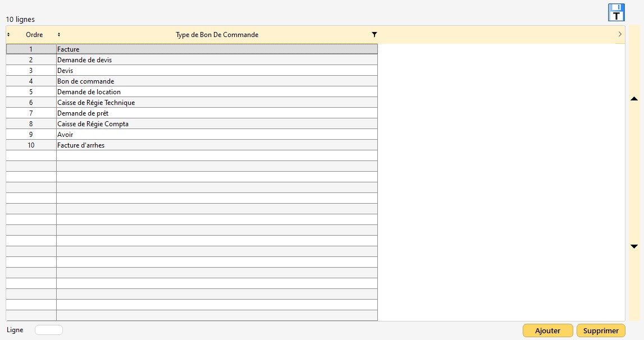Click the Ligne input field
The width and height of the screenshot is (644, 340).
[x=49, y=330]
